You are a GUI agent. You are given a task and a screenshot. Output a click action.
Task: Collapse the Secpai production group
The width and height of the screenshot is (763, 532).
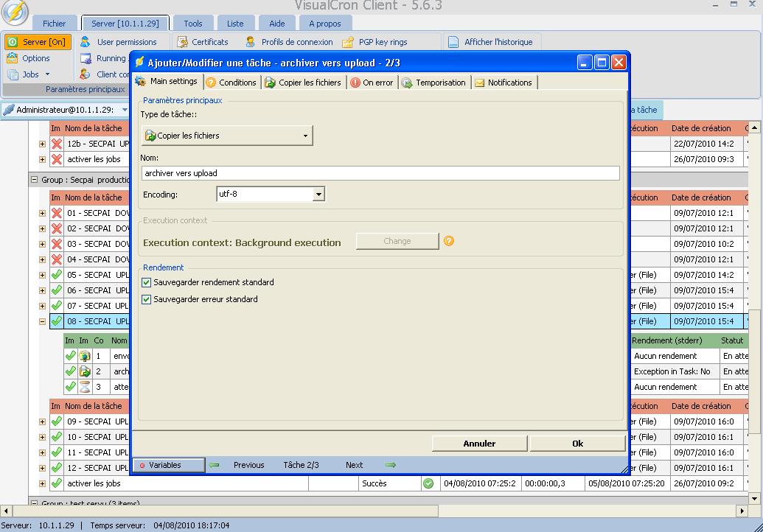34,180
